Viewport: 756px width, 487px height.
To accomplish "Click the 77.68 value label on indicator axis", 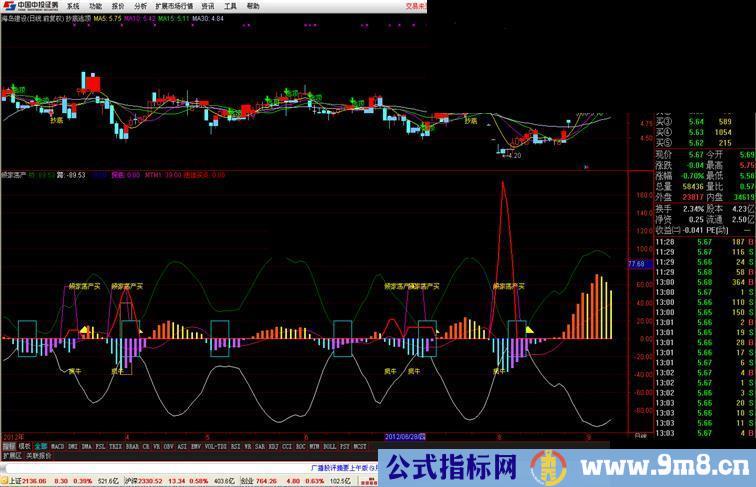I will coord(635,263).
